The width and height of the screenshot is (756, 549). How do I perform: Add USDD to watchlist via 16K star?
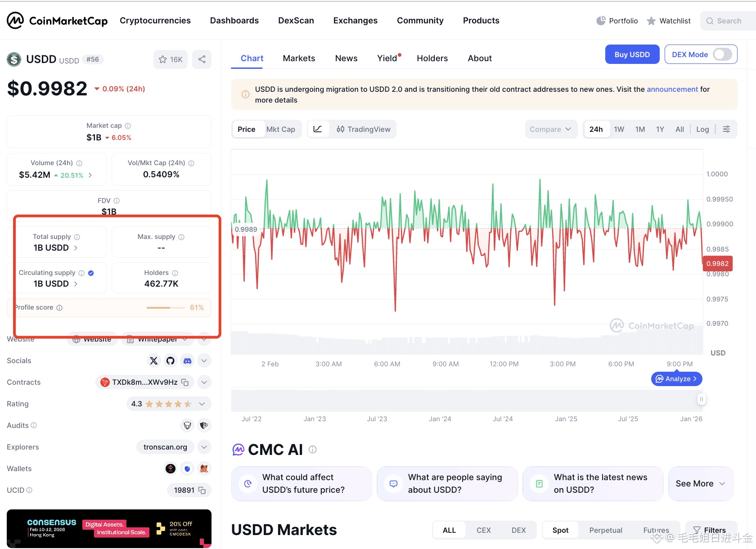170,59
